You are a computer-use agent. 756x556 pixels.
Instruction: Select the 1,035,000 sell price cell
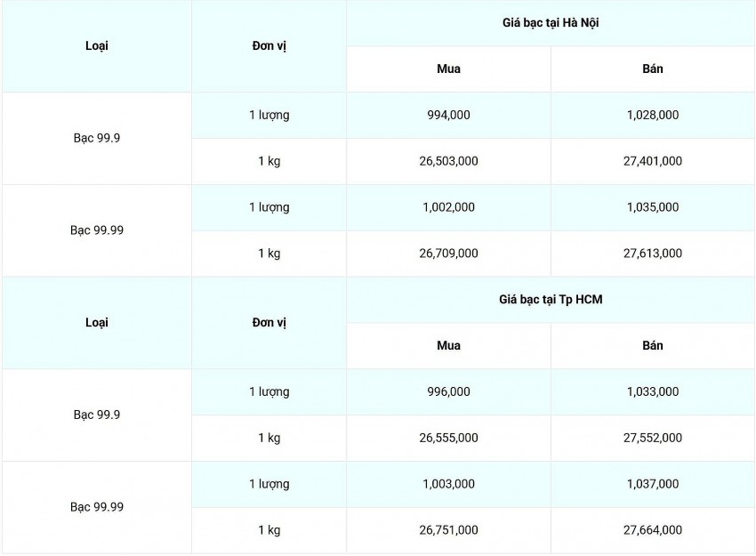coord(652,207)
